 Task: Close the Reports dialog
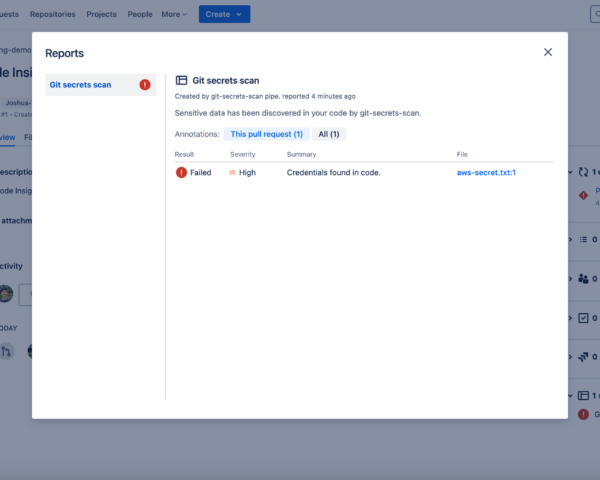(547, 52)
